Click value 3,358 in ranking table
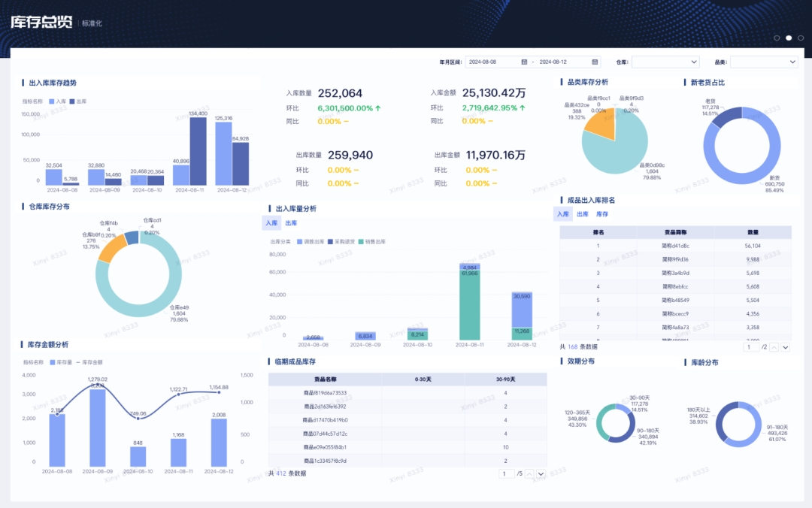812x508 pixels. (753, 328)
